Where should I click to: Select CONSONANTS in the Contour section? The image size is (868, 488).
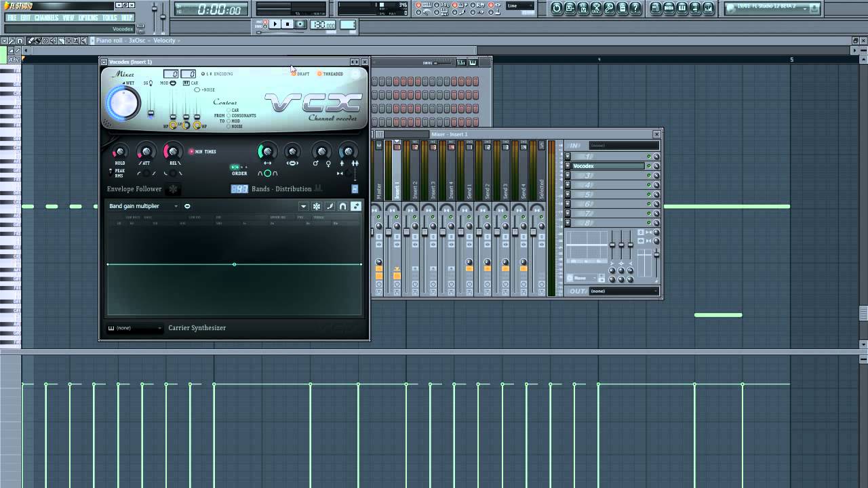[x=241, y=115]
